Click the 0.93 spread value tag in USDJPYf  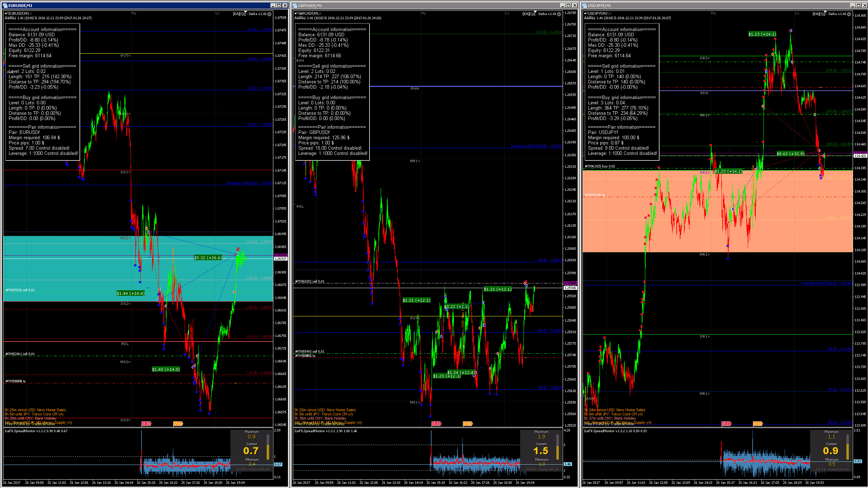click(x=858, y=461)
